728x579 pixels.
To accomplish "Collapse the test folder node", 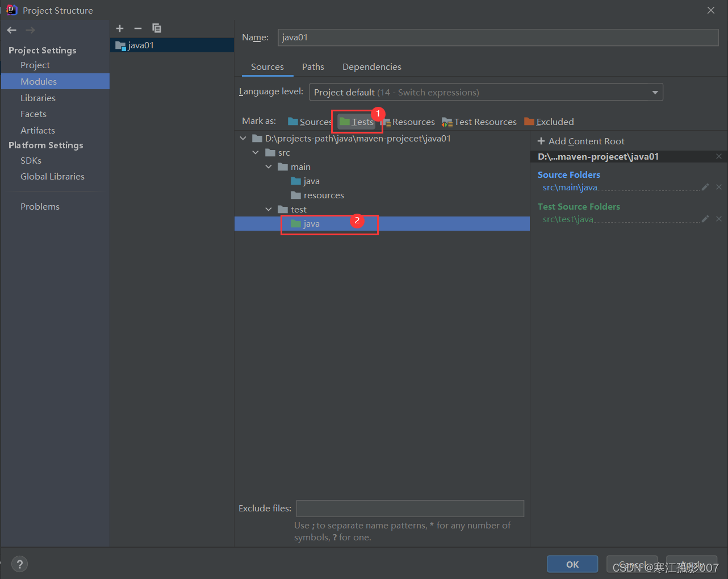I will pyautogui.click(x=269, y=209).
